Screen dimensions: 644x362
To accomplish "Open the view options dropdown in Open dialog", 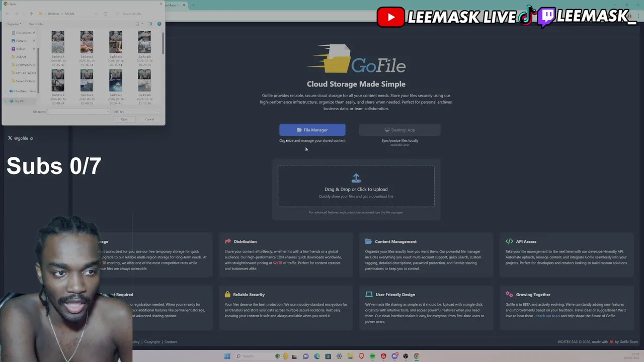I will point(142,24).
